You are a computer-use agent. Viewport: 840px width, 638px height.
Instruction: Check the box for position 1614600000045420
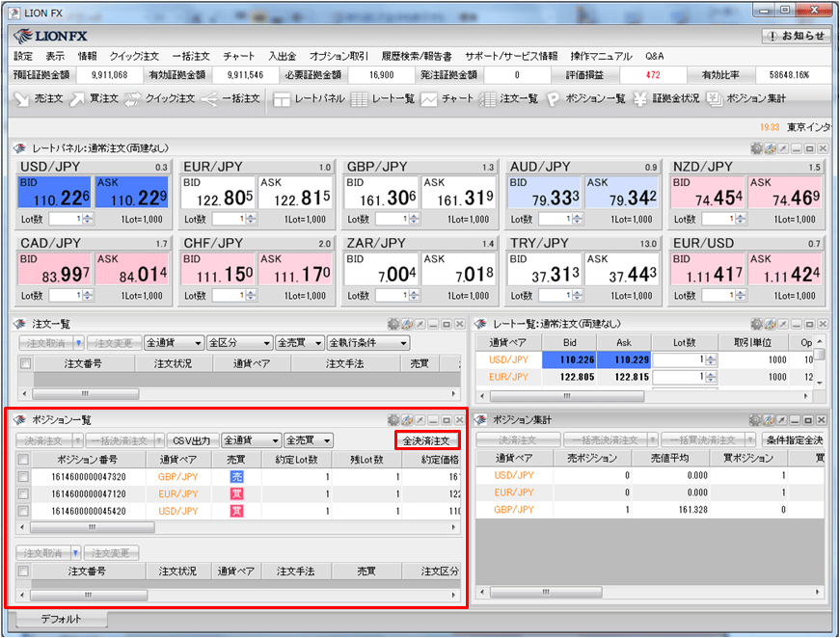[x=23, y=511]
